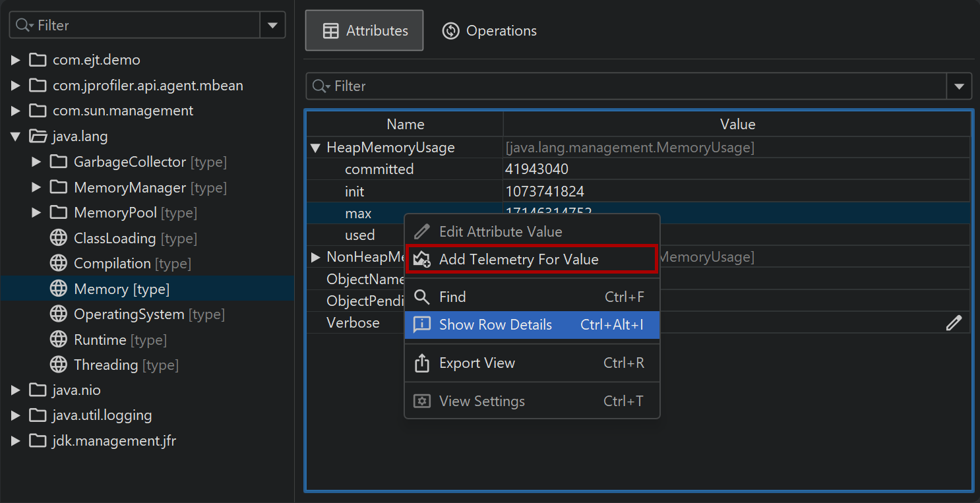Image resolution: width=980 pixels, height=503 pixels.
Task: Select the Runtime MBean in the tree
Action: 100,340
